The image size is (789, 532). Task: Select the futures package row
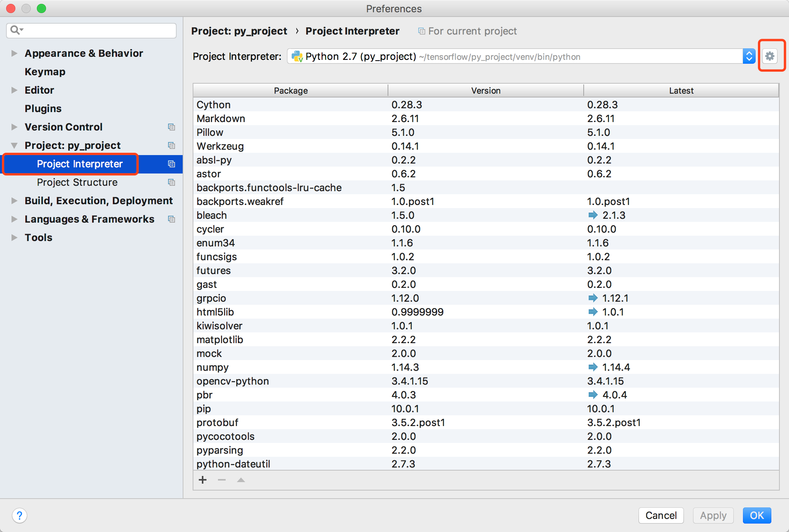tap(486, 270)
